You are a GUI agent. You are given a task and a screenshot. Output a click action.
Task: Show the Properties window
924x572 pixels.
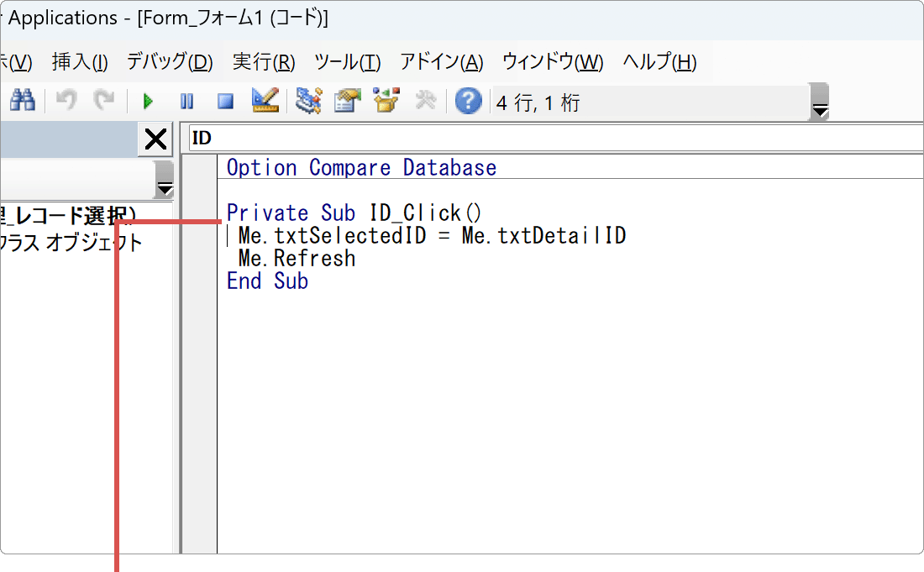coord(346,101)
